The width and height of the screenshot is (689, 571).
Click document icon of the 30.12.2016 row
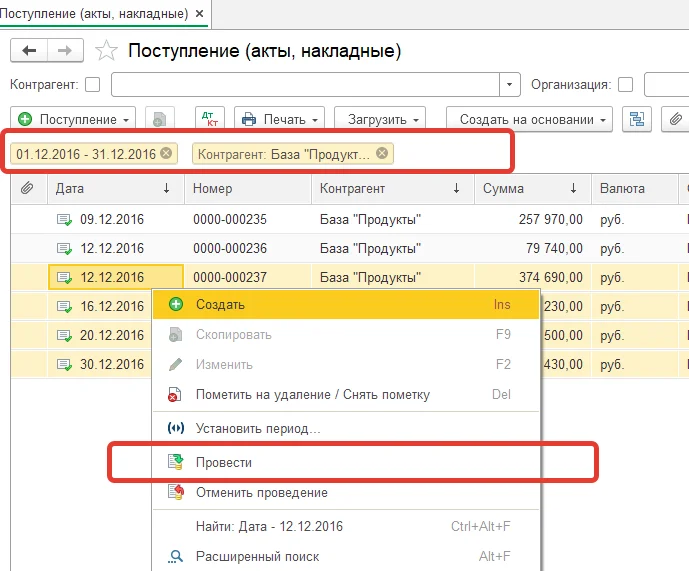[x=65, y=364]
